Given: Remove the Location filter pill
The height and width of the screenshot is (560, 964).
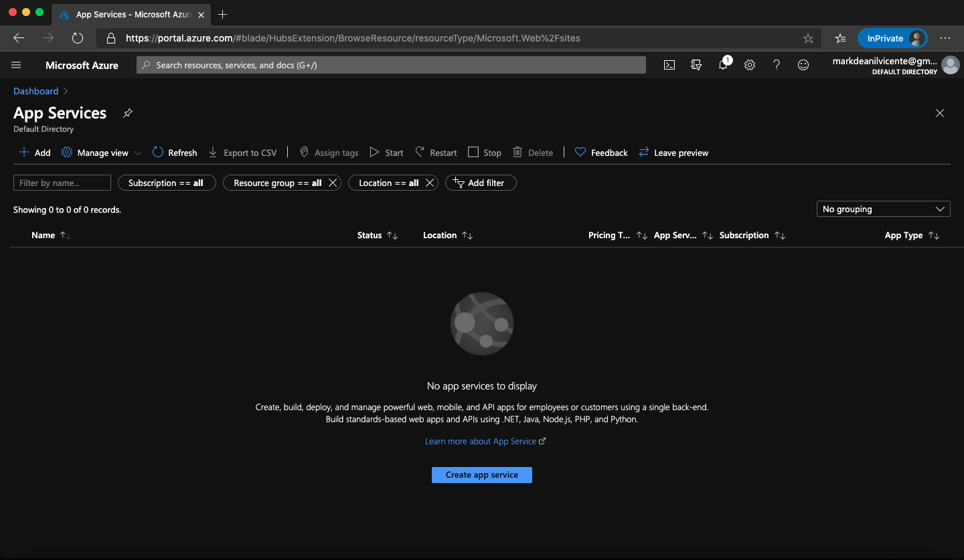Looking at the screenshot, I should [430, 183].
